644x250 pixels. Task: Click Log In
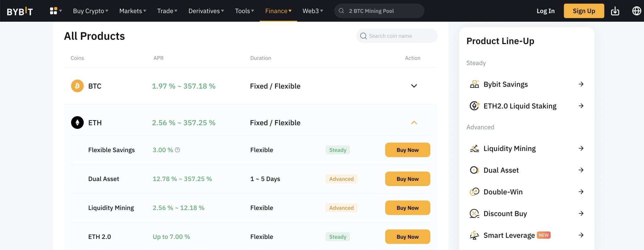point(546,11)
